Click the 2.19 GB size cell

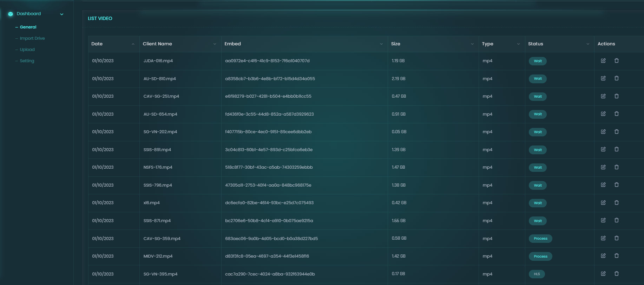click(x=399, y=79)
